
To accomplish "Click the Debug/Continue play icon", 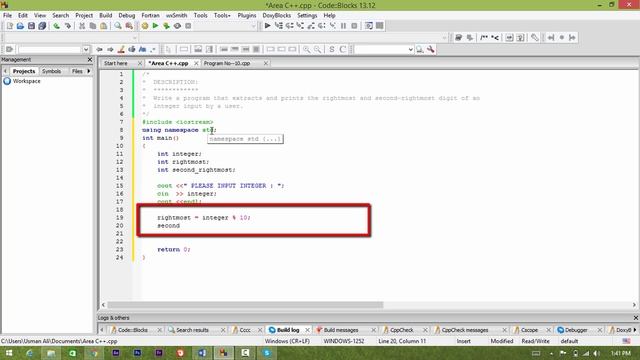I will 267,26.
